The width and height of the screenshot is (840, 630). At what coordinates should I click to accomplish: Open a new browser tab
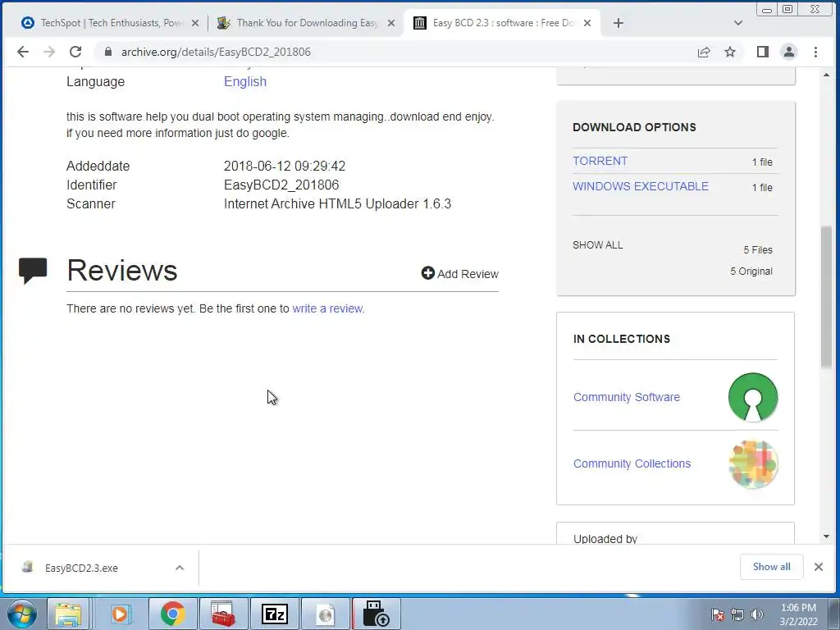619,23
